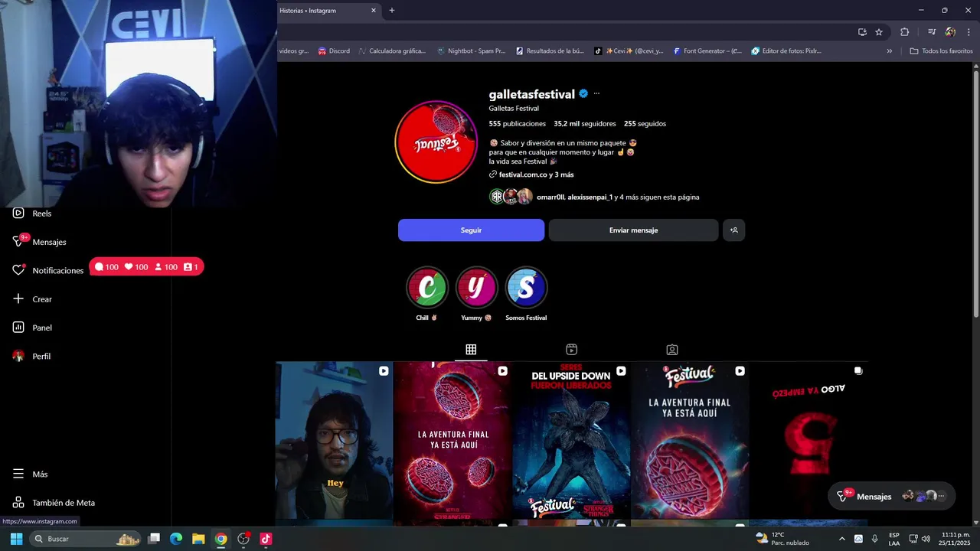
Task: Open Chrome extensions puzzle icon
Action: tap(904, 31)
